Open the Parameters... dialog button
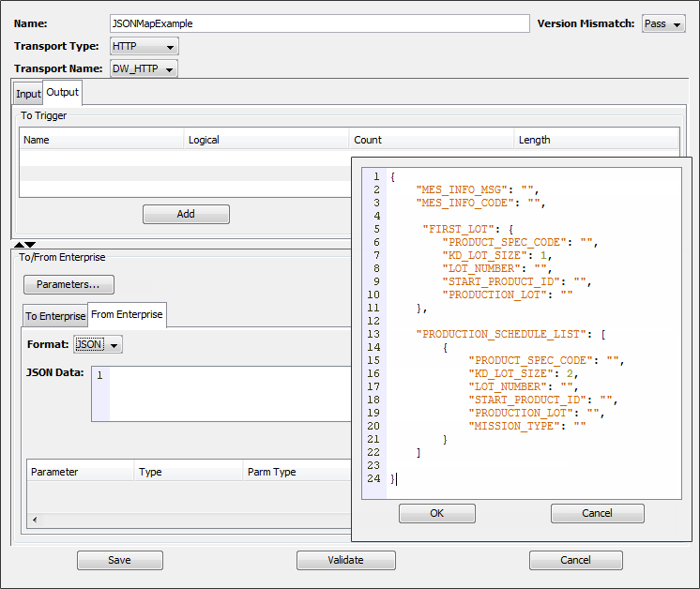 [x=68, y=284]
